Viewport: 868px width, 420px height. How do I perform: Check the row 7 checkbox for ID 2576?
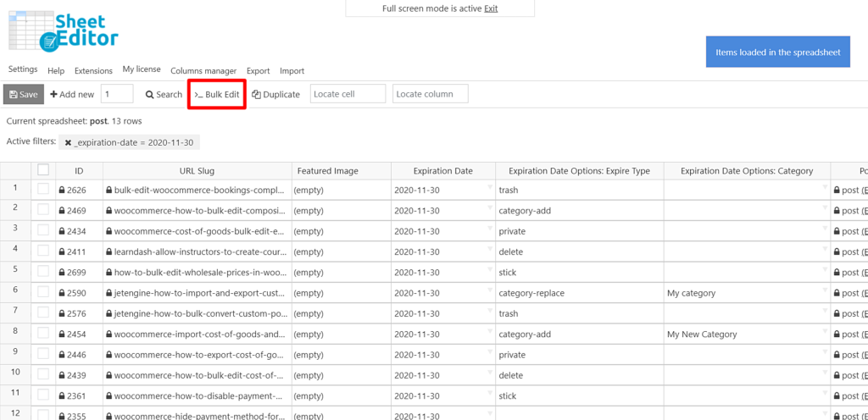(x=43, y=312)
